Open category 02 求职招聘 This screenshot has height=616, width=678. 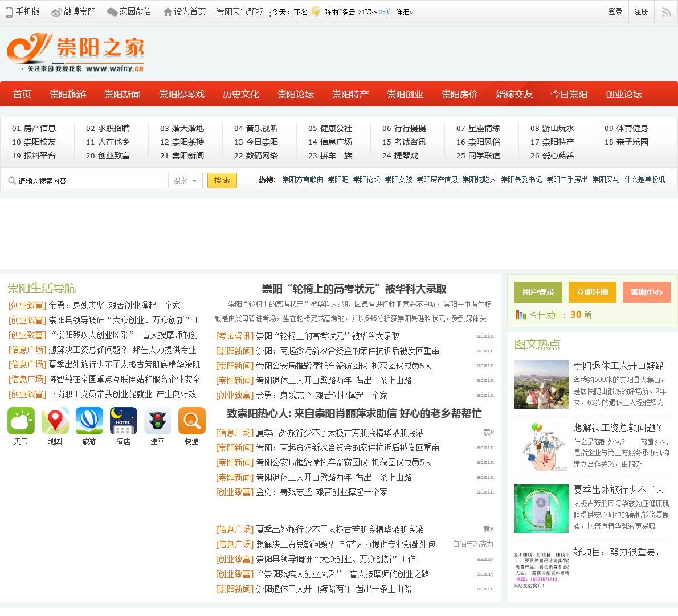[x=108, y=128]
